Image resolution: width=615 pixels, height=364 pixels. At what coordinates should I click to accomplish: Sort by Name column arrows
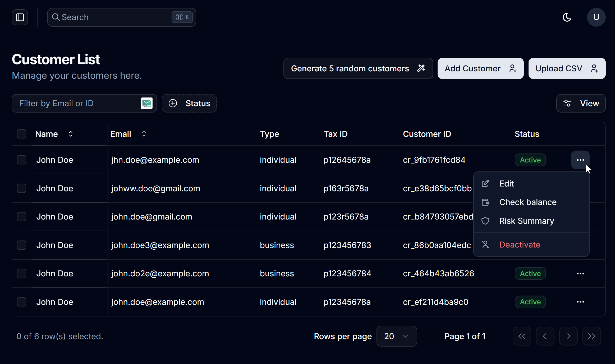(71, 134)
